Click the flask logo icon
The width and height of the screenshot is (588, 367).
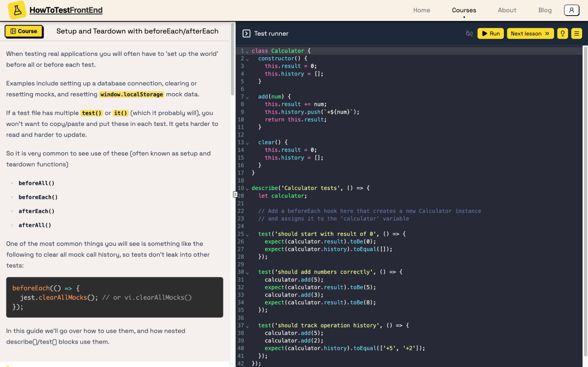click(16, 10)
